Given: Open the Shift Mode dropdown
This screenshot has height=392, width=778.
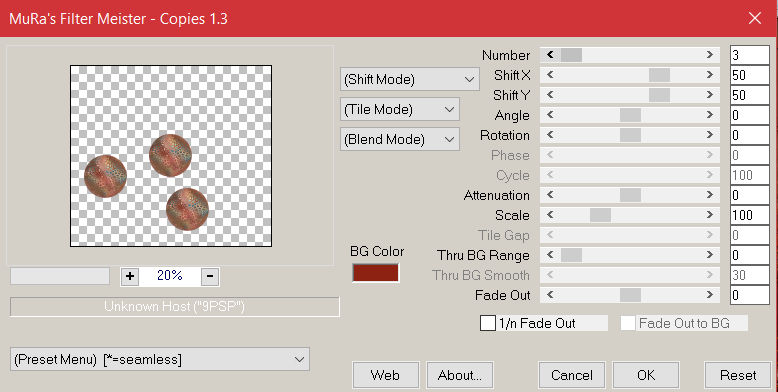Looking at the screenshot, I should [409, 79].
